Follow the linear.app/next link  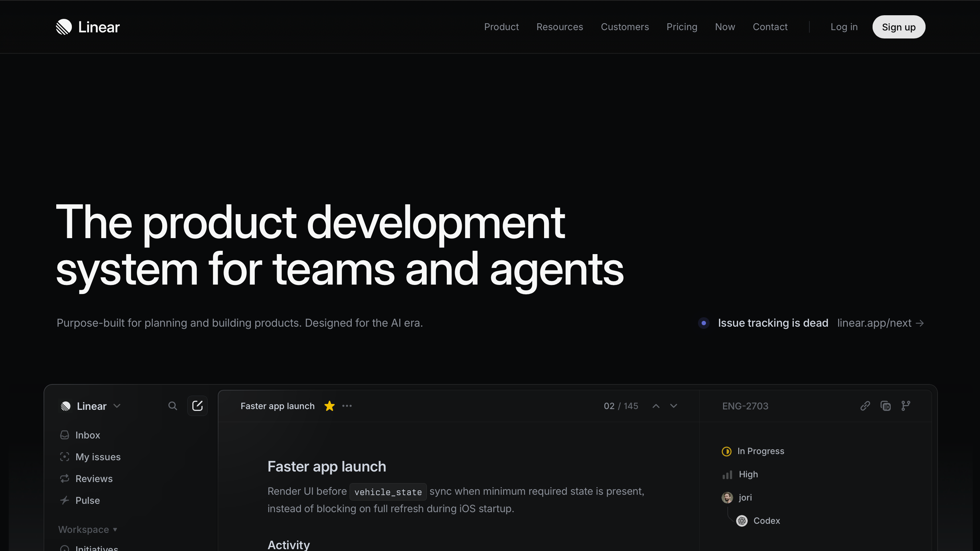875,323
